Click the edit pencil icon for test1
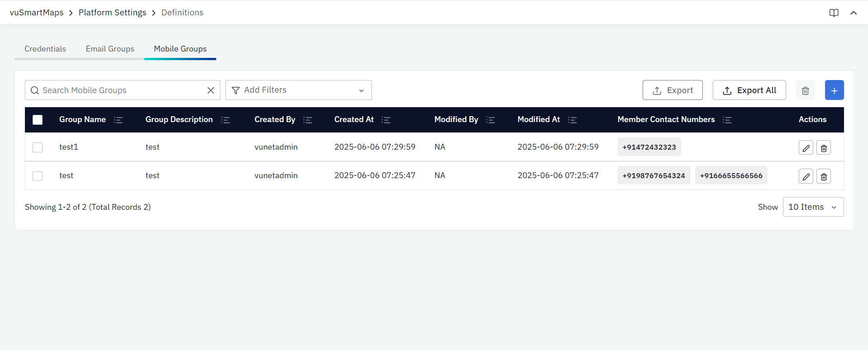The height and width of the screenshot is (350, 868). (806, 148)
